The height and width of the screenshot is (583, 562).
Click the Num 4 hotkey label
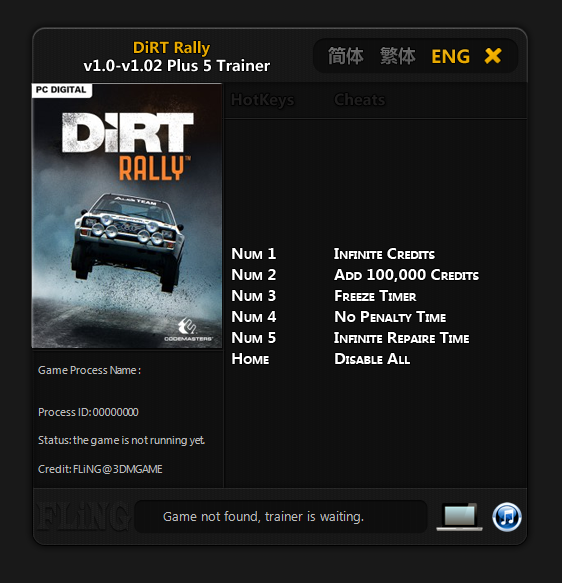(x=253, y=317)
